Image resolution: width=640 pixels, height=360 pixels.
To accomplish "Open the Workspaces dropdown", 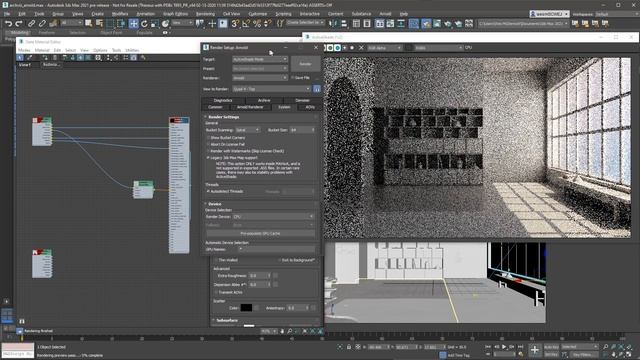I will tap(616, 14).
